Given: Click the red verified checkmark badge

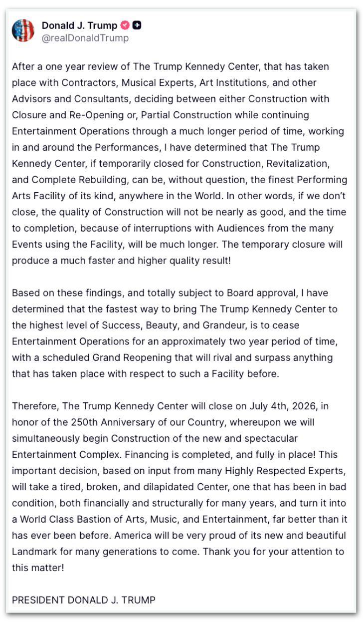Looking at the screenshot, I should 125,25.
